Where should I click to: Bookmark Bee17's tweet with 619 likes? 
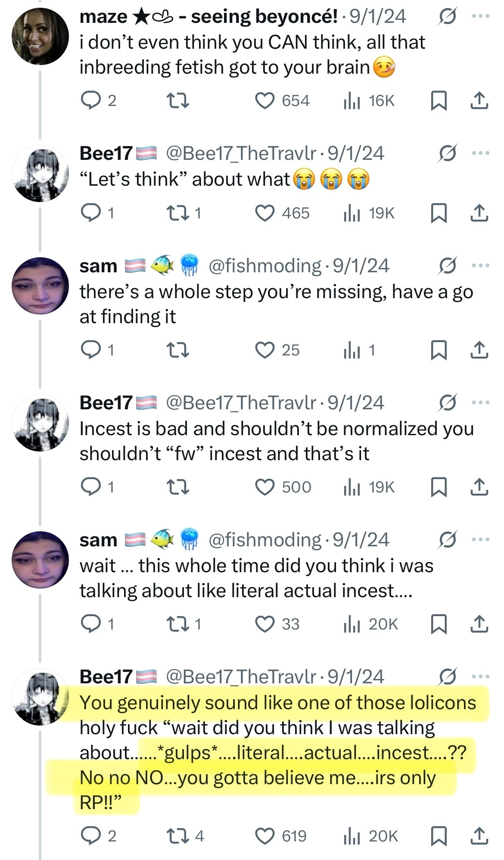tap(439, 836)
